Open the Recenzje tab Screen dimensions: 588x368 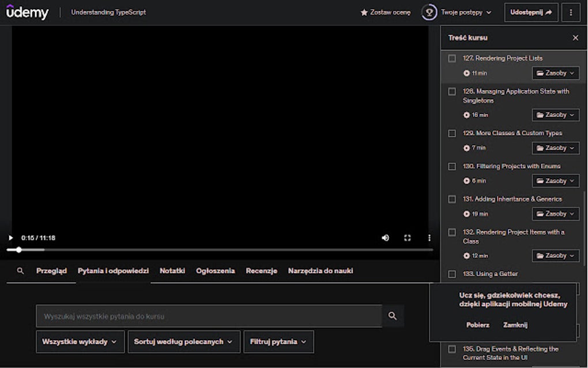261,271
